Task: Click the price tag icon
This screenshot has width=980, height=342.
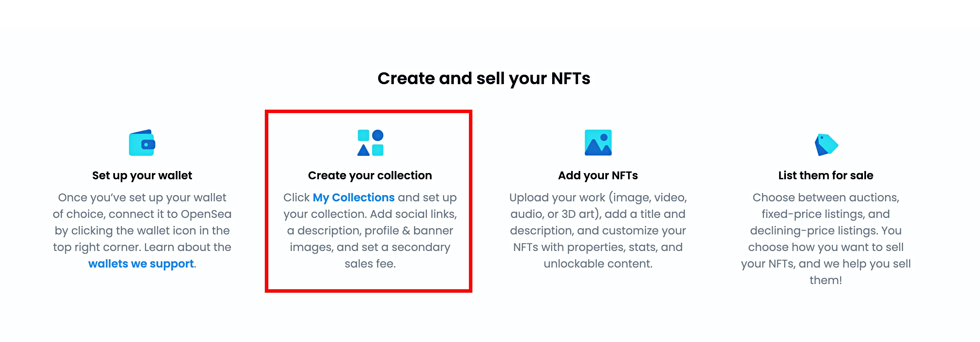Action: pos(826,145)
